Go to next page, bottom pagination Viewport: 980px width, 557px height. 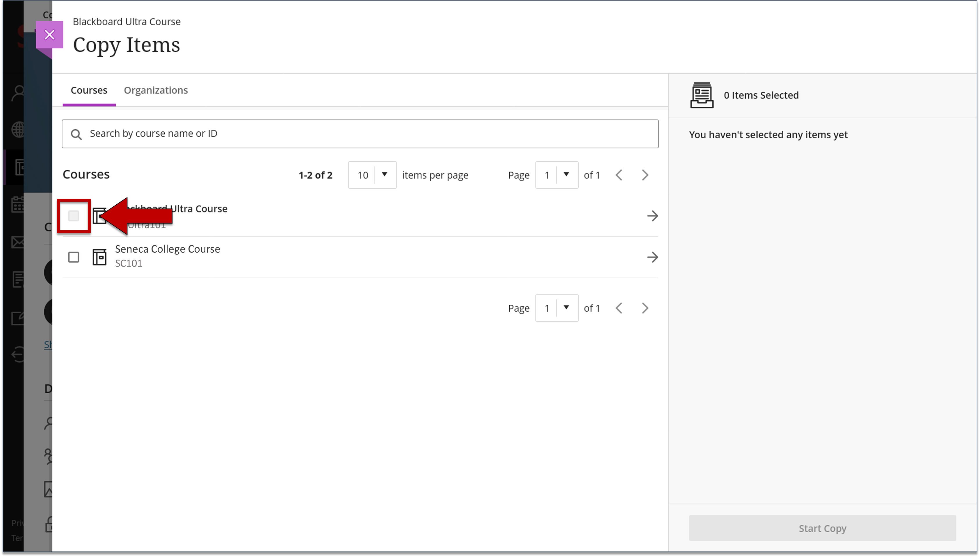click(x=645, y=308)
